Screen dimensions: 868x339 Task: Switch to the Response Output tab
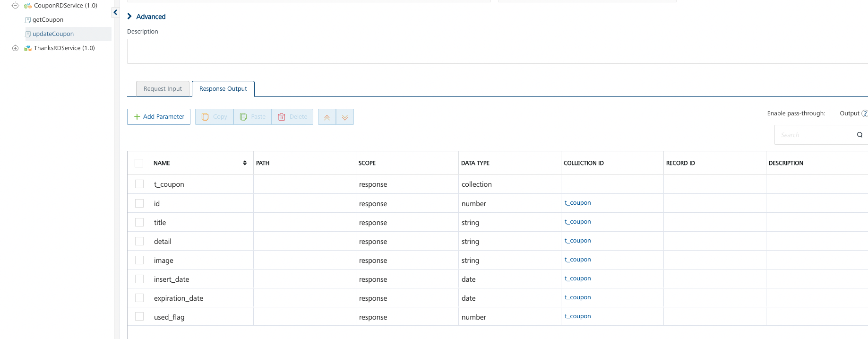[223, 89]
